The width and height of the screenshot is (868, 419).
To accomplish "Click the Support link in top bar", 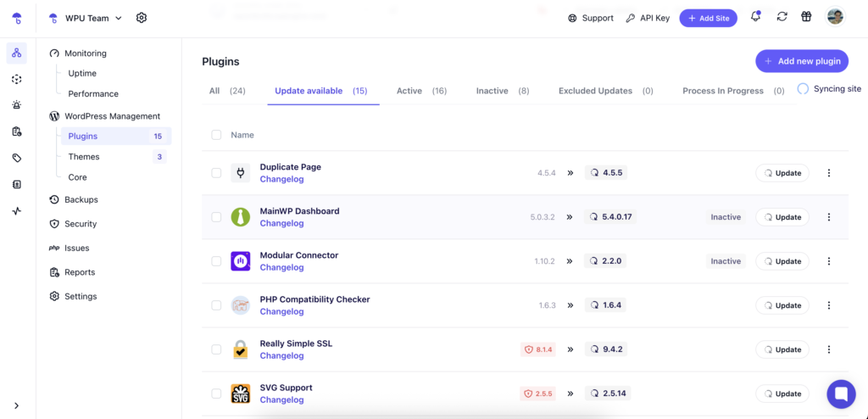I will click(x=591, y=18).
